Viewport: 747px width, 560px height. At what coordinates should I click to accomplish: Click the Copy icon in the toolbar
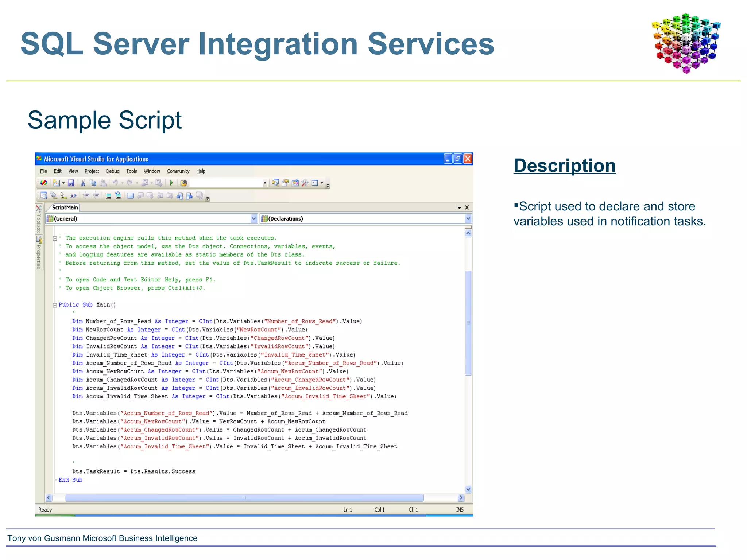coord(93,183)
